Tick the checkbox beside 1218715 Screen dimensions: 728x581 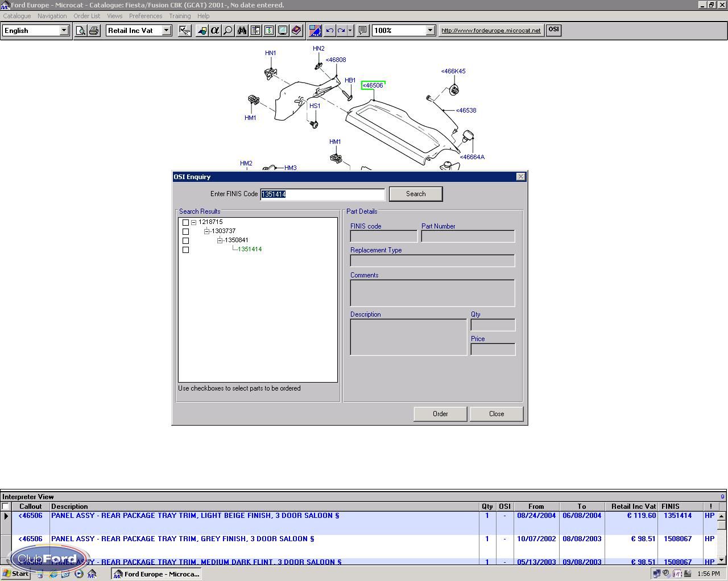click(x=185, y=223)
